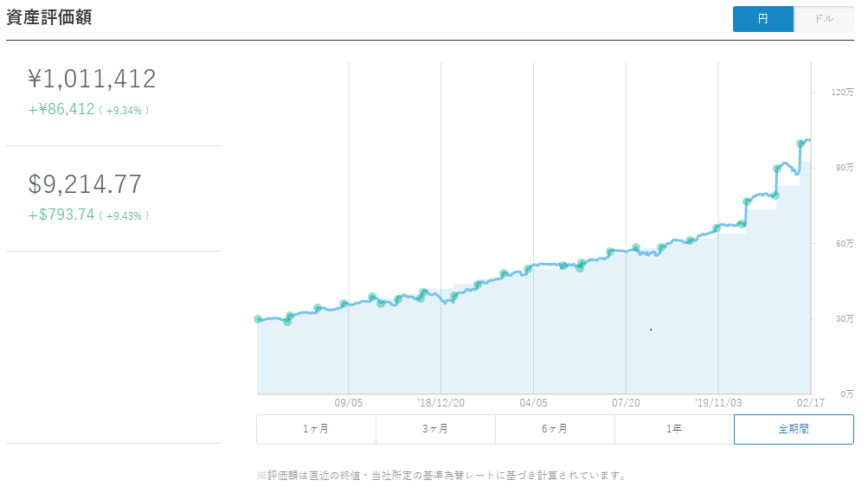The height and width of the screenshot is (493, 868).
Task: Select the 1ヶ月 period tab
Action: (x=316, y=429)
